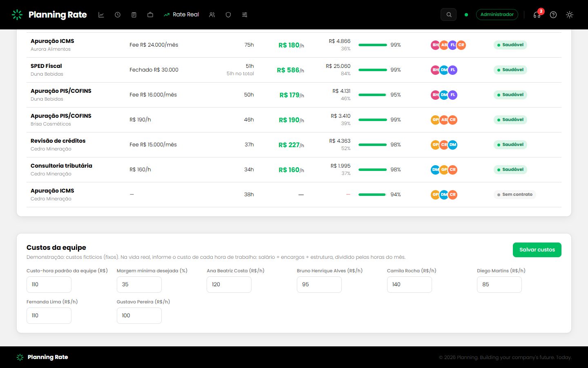Click the BH avatar in the SPED Fiscal row
Screen dimensions: 588x368
pos(435,70)
